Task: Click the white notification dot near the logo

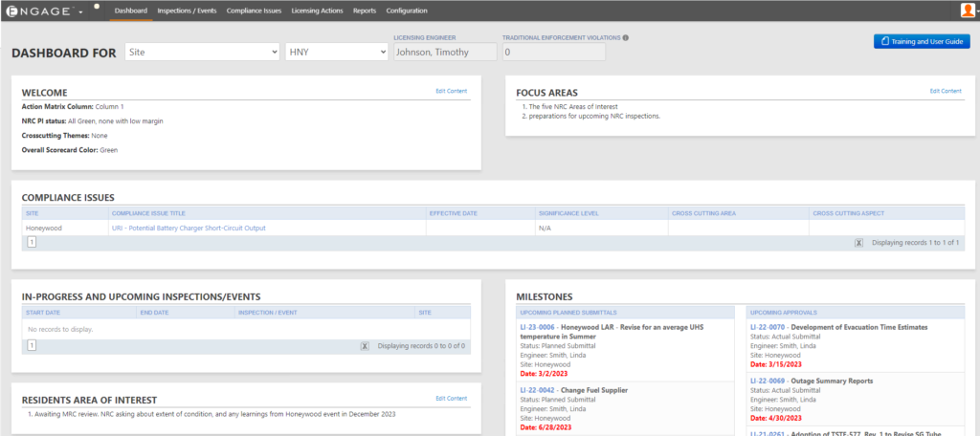Action: (x=97, y=6)
